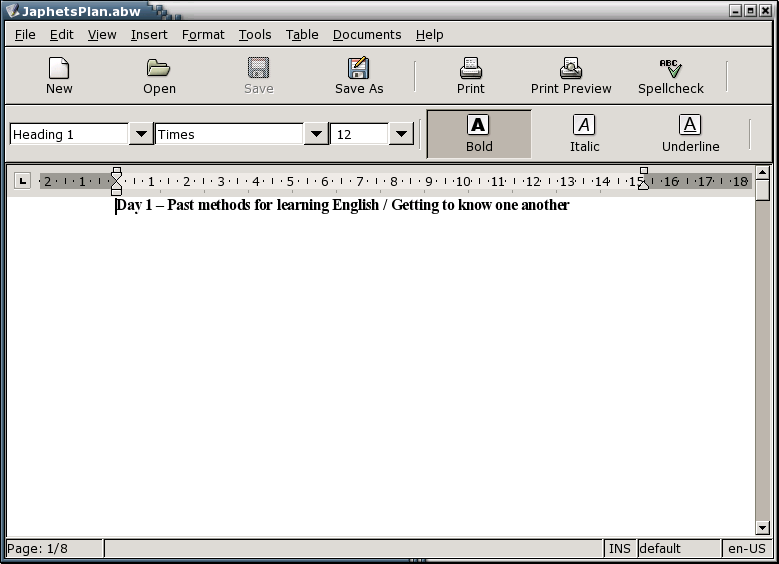Click the en-US language status field
Viewport: 779px width, 564px height.
[x=746, y=548]
